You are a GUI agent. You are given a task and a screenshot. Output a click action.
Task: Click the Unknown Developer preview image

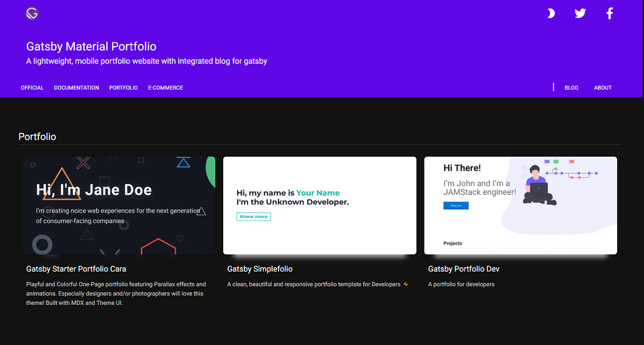tap(319, 205)
